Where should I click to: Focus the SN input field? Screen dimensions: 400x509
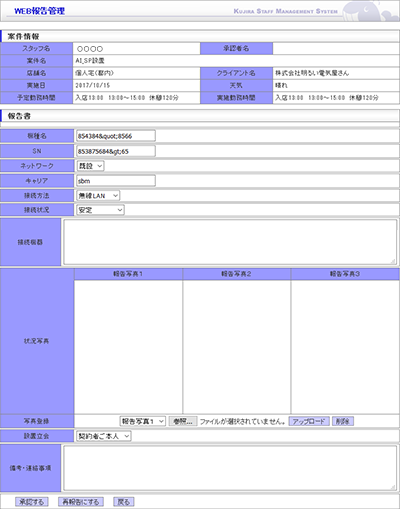(x=116, y=151)
